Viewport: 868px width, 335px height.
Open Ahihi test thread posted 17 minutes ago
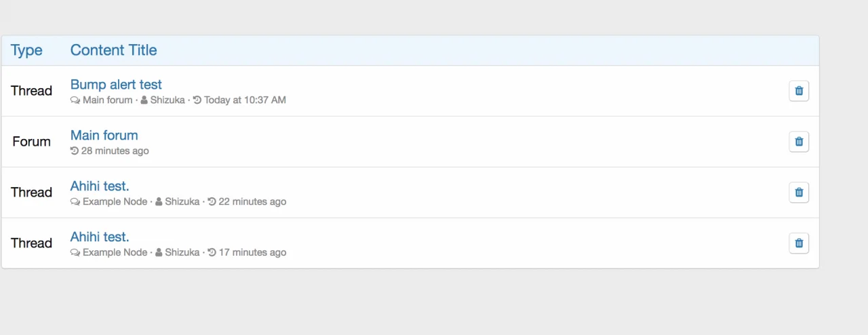(x=100, y=237)
